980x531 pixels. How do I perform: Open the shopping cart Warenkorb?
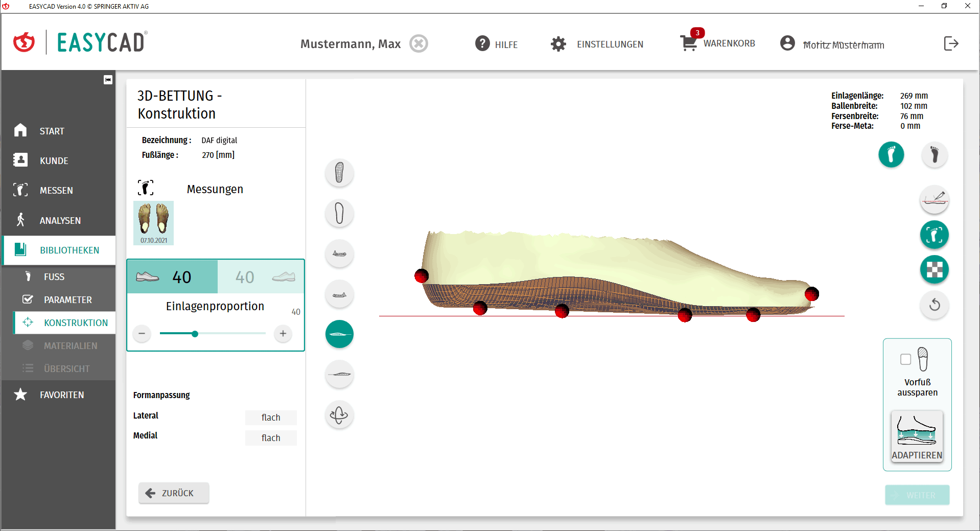717,43
